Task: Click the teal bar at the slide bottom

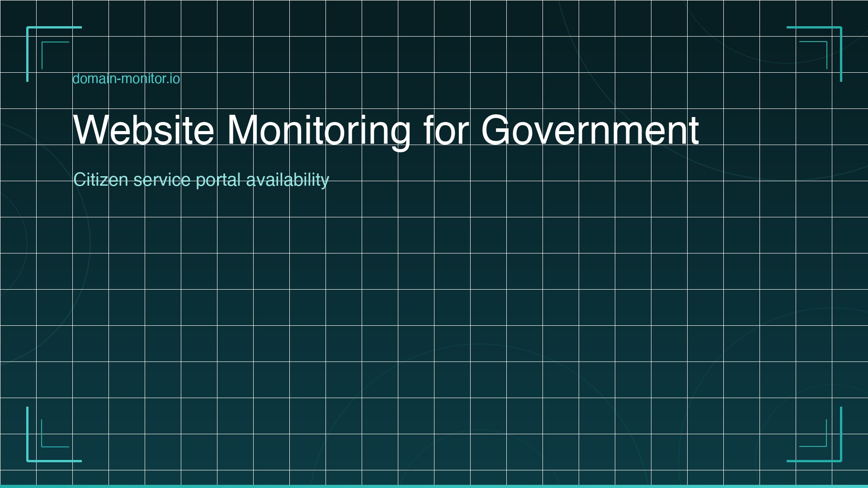Action: pos(434,486)
